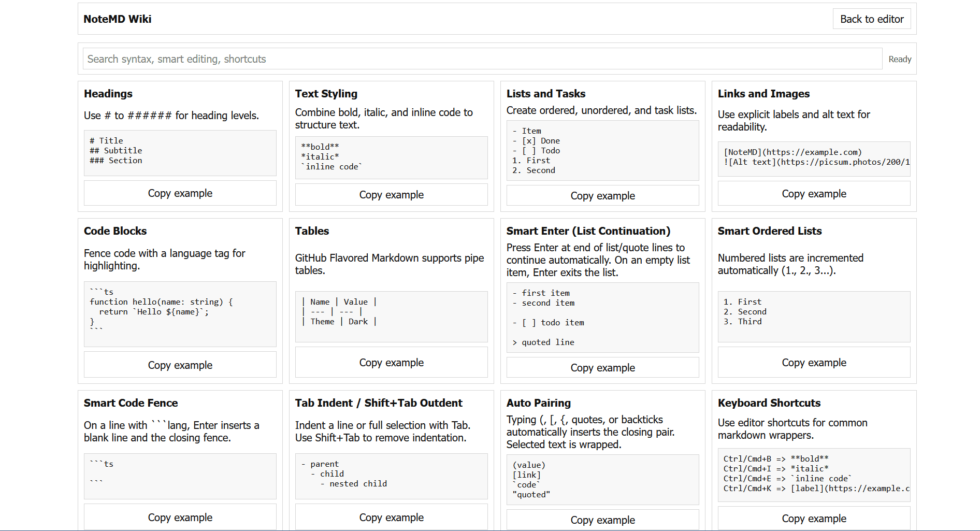Viewport: 980px width, 531px height.
Task: Copy the Lists and Tasks example
Action: point(602,195)
